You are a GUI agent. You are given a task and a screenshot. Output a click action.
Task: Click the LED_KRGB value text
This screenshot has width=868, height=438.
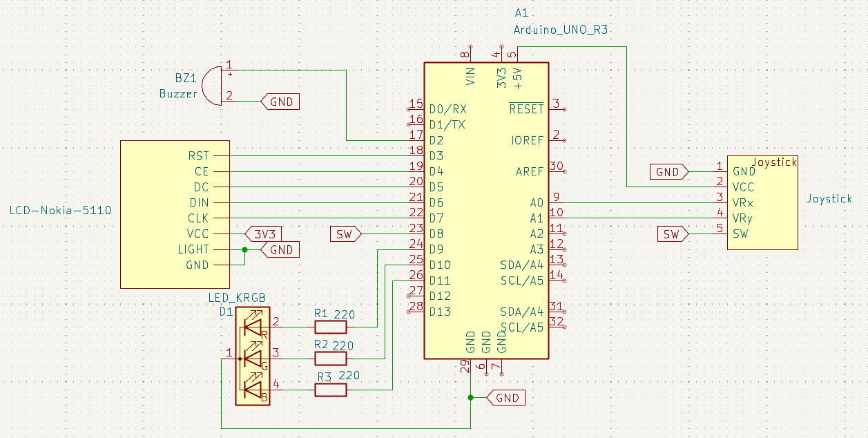[238, 297]
